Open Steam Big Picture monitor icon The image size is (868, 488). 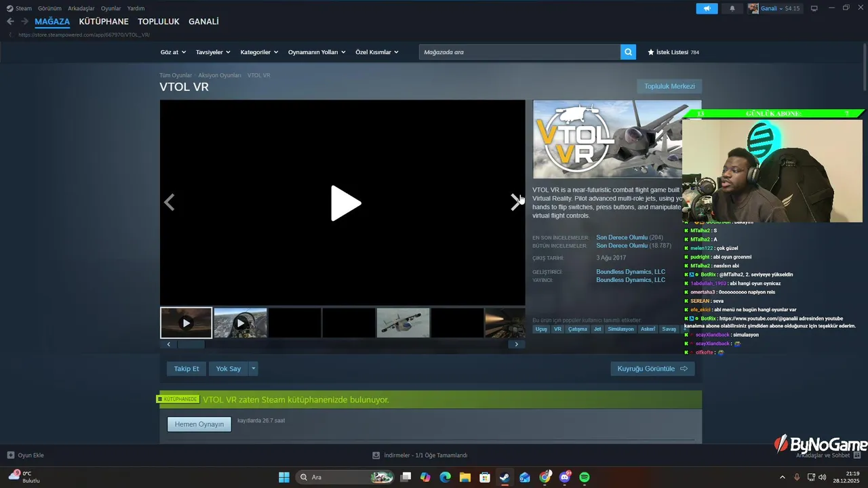click(814, 8)
